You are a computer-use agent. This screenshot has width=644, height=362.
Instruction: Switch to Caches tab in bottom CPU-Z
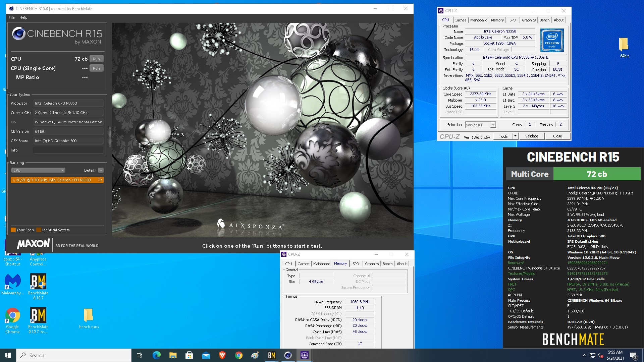tap(303, 264)
